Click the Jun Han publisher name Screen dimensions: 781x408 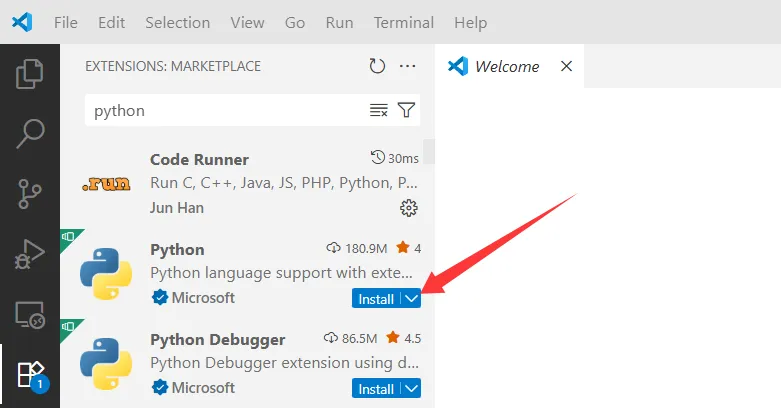click(177, 207)
